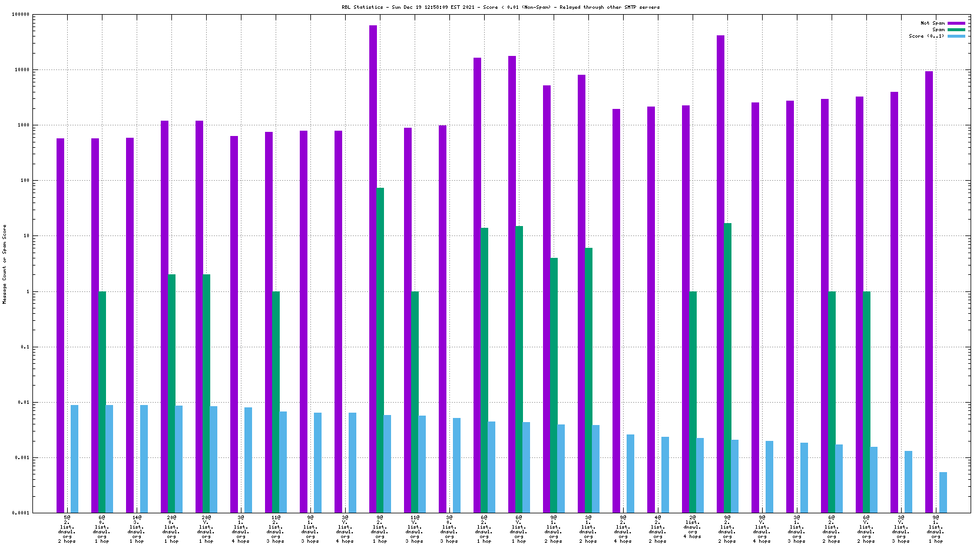Click the 0.01 tick on the y-axis

coord(24,402)
